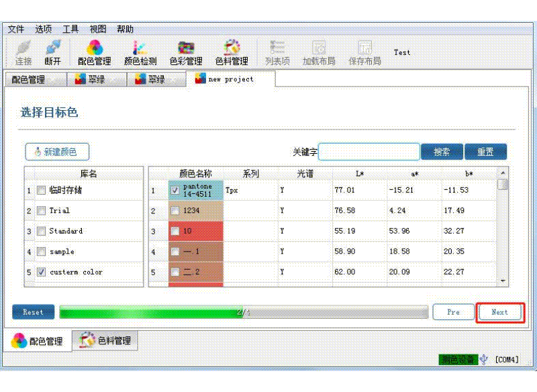The height and width of the screenshot is (392, 537).
Task: Click the 关键字 keyword input field
Action: [369, 152]
